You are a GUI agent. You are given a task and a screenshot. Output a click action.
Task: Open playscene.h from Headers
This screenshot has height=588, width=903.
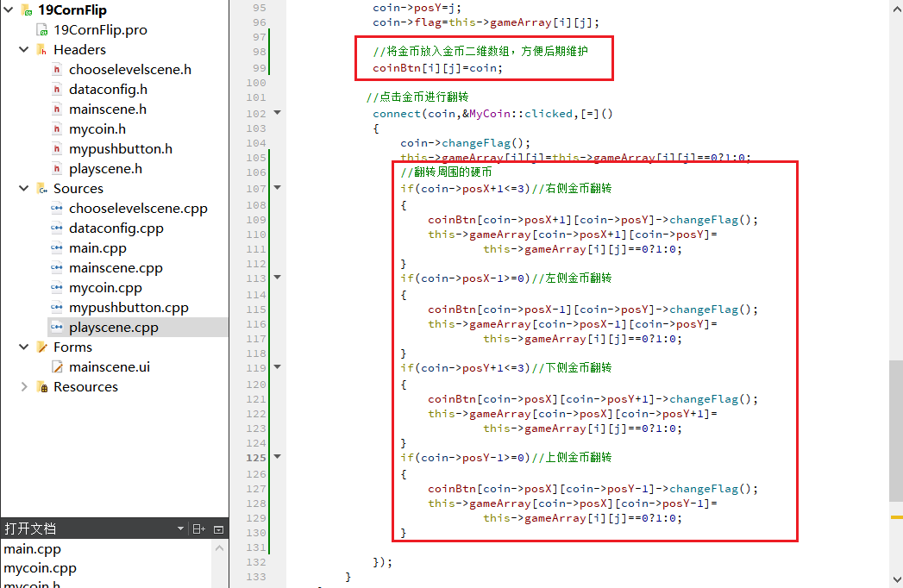pyautogui.click(x=105, y=169)
